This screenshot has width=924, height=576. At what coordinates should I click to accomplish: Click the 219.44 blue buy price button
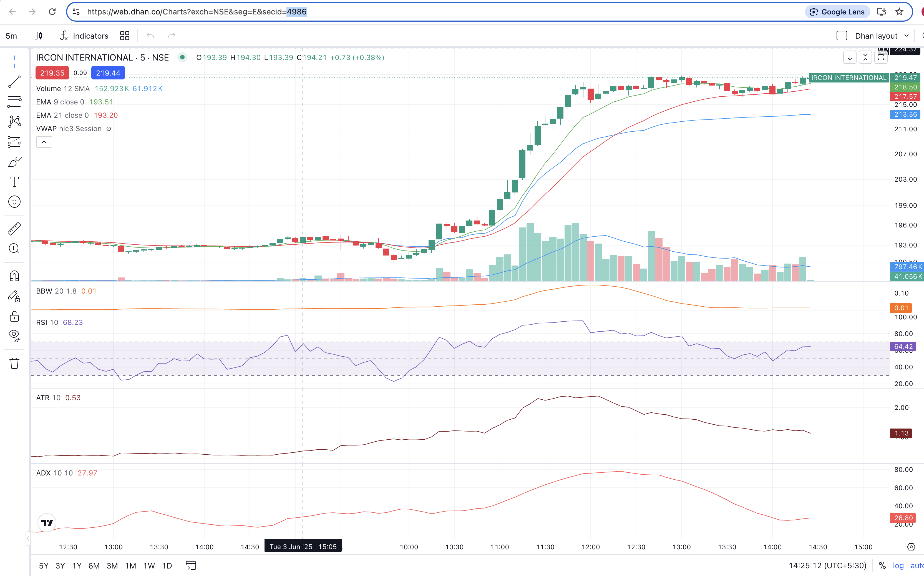pos(108,73)
